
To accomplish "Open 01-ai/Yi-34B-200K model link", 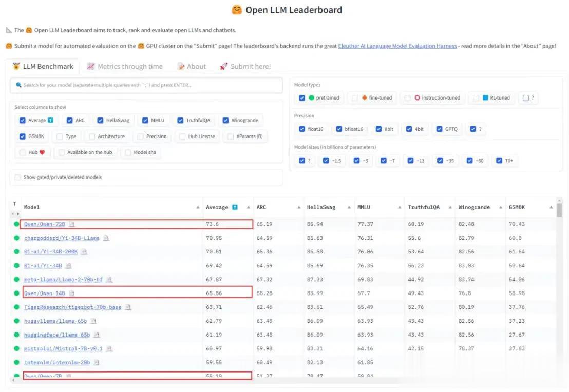I will pyautogui.click(x=51, y=251).
